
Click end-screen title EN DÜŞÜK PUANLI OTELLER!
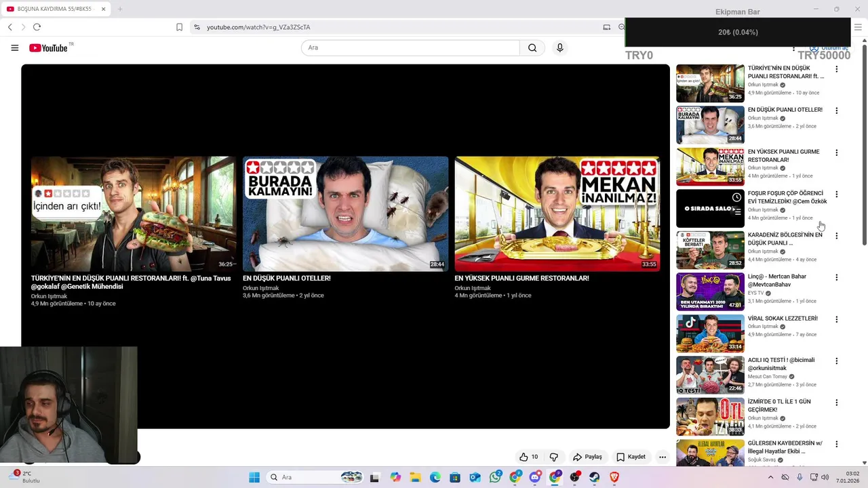coord(287,278)
